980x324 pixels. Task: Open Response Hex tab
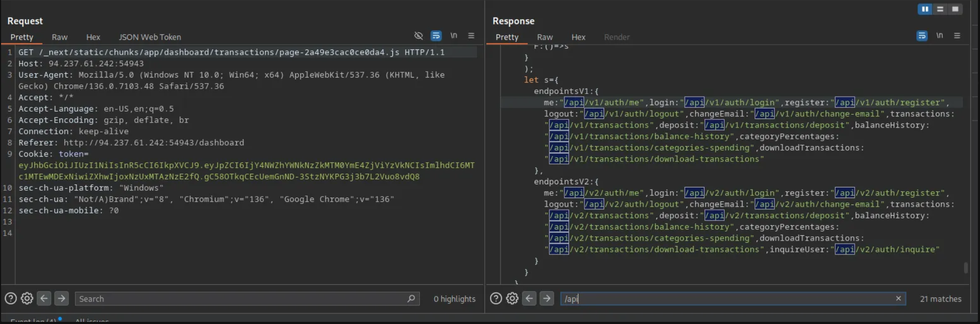578,37
